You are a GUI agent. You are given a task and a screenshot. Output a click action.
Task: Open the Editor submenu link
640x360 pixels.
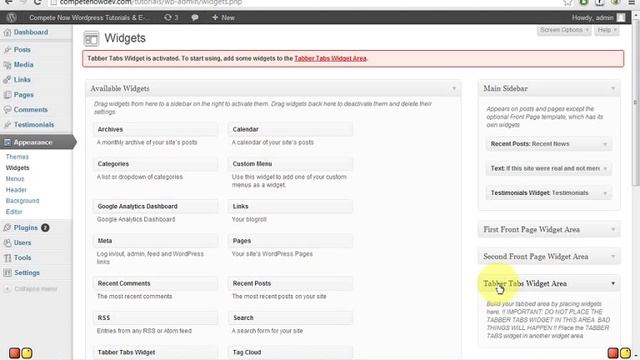click(x=14, y=212)
